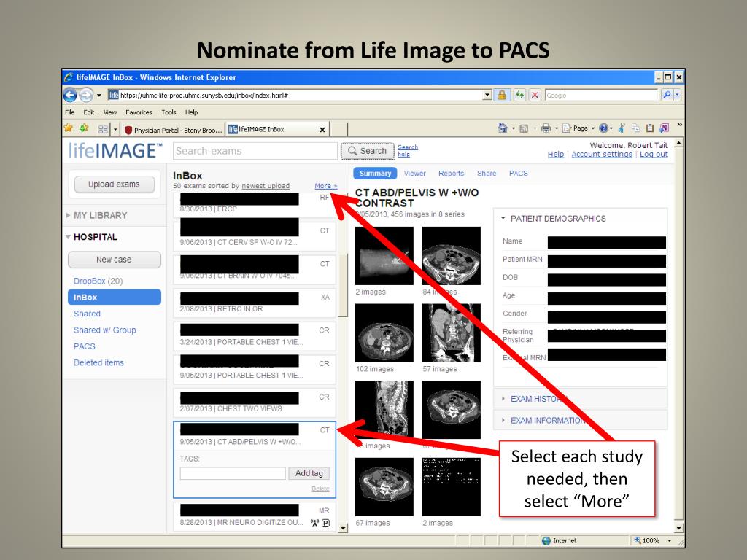Click the InBox list scroll down arrow
The height and width of the screenshot is (560, 747).
tap(343, 528)
